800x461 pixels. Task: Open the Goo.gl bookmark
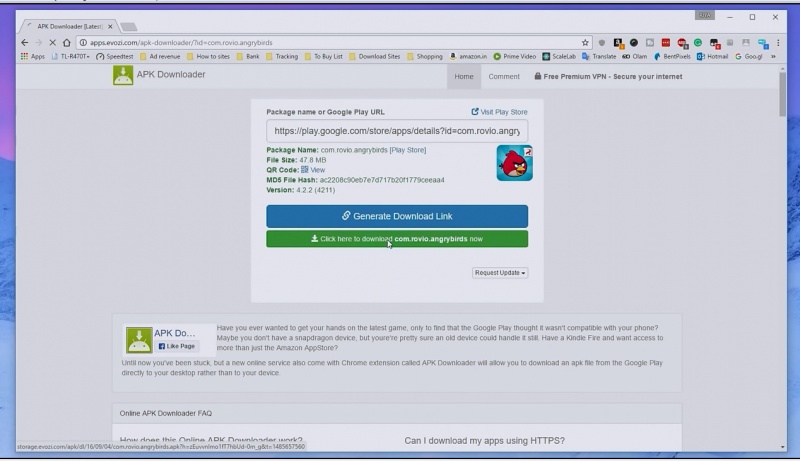tap(749, 57)
